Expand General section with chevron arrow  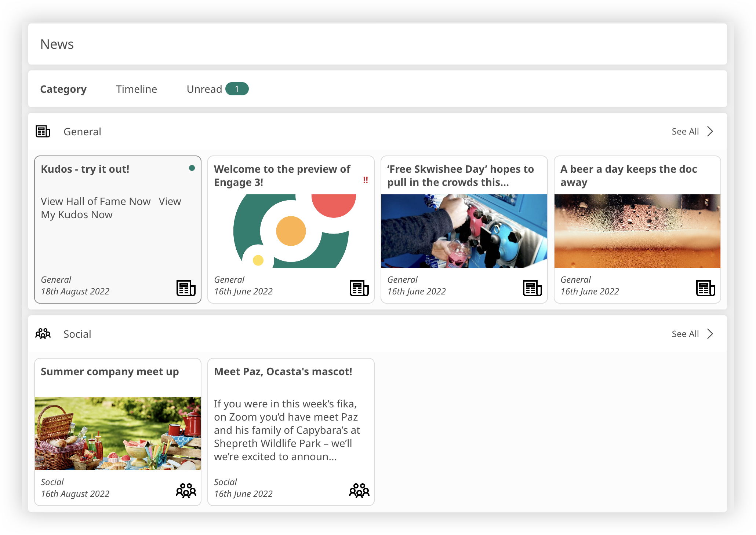[710, 131]
